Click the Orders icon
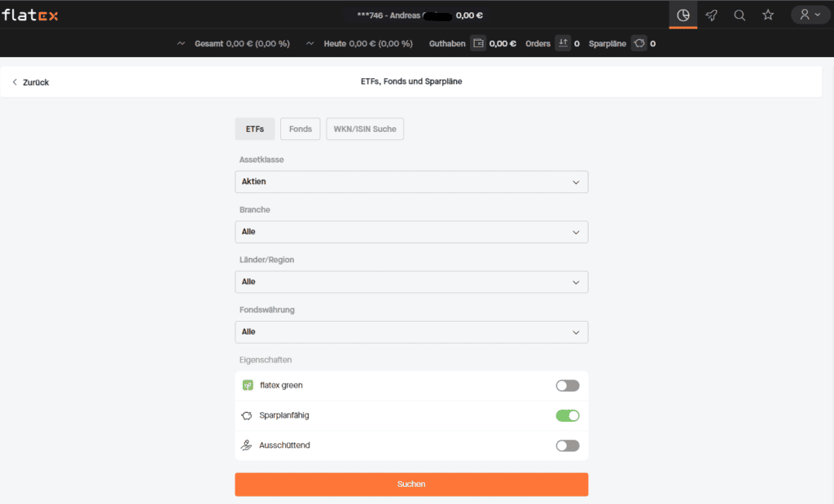This screenshot has width=834, height=504. pyautogui.click(x=563, y=43)
